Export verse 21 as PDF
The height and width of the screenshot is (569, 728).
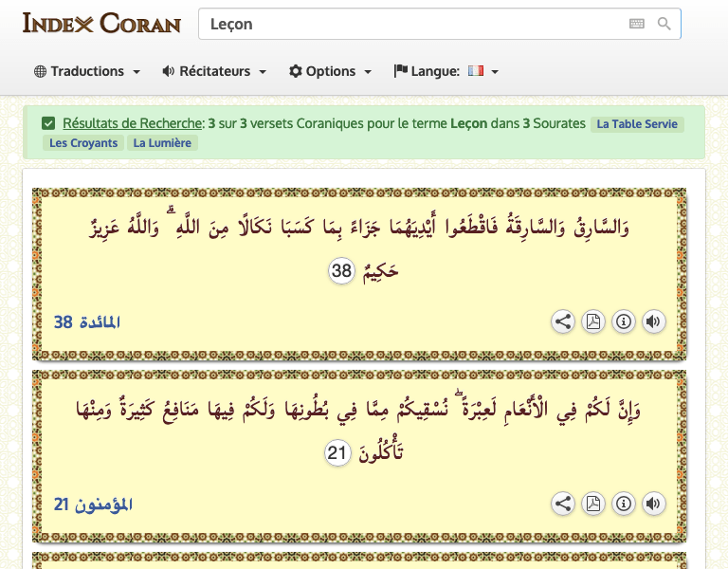click(x=593, y=504)
